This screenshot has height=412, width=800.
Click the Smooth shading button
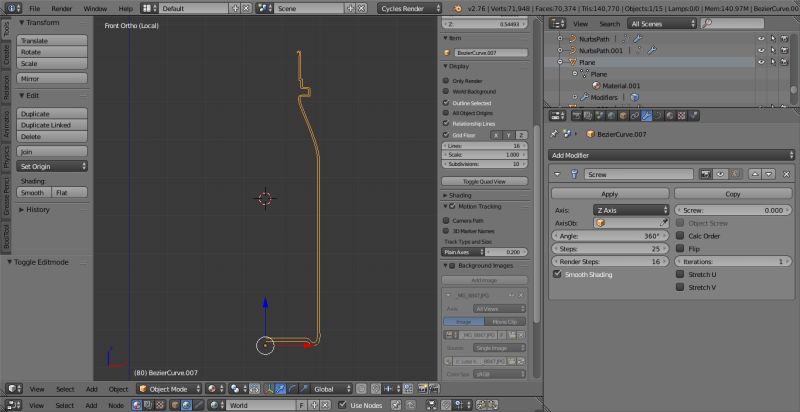coord(34,192)
